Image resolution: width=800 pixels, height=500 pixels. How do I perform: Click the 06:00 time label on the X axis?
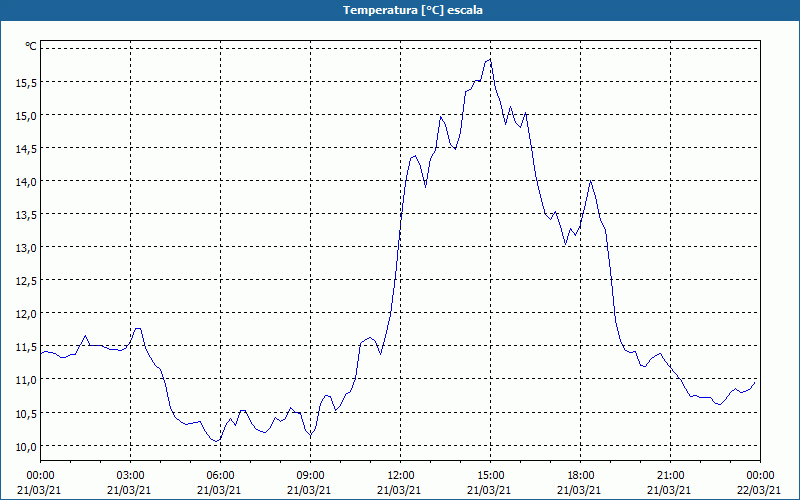[x=220, y=476]
